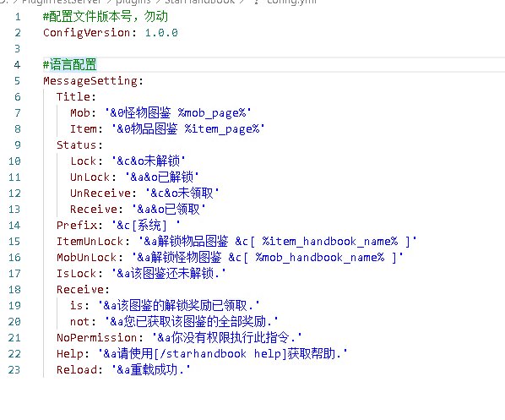Open the plugins breadcrumb folder
This screenshot has width=505, height=420.
coord(133,2)
